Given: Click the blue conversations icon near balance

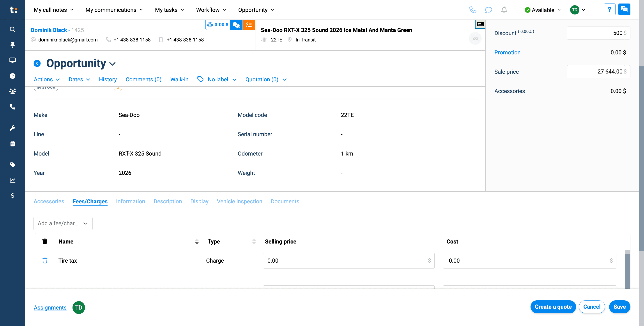Looking at the screenshot, I should 236,25.
